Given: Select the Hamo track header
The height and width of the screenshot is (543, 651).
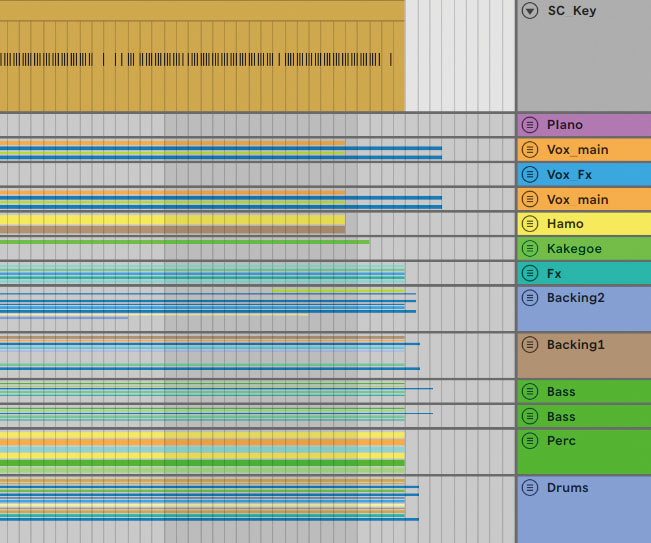Looking at the screenshot, I should tap(584, 224).
